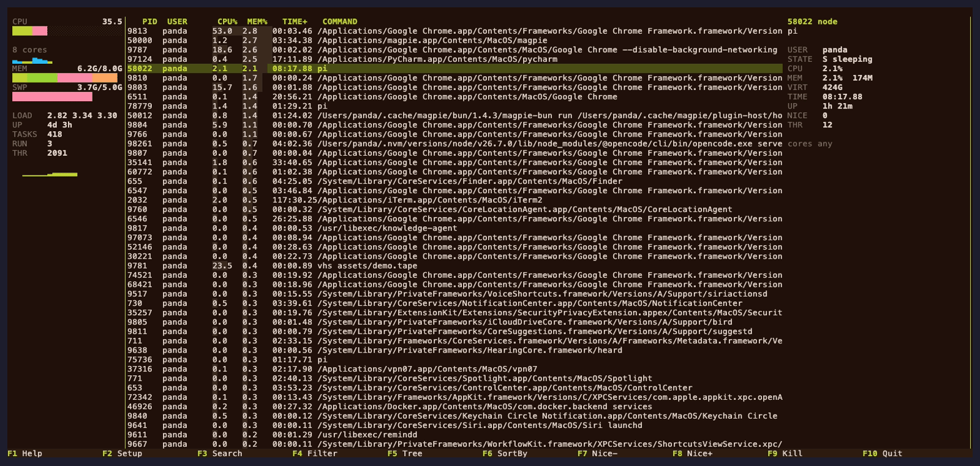Activate F3 Search in the footer

(x=220, y=454)
